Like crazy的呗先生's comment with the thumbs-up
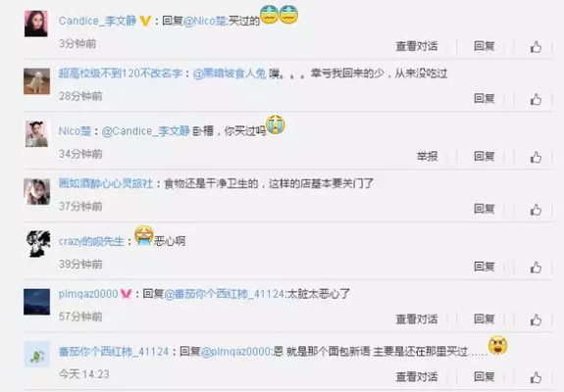The height and width of the screenshot is (392, 564). [x=536, y=267]
